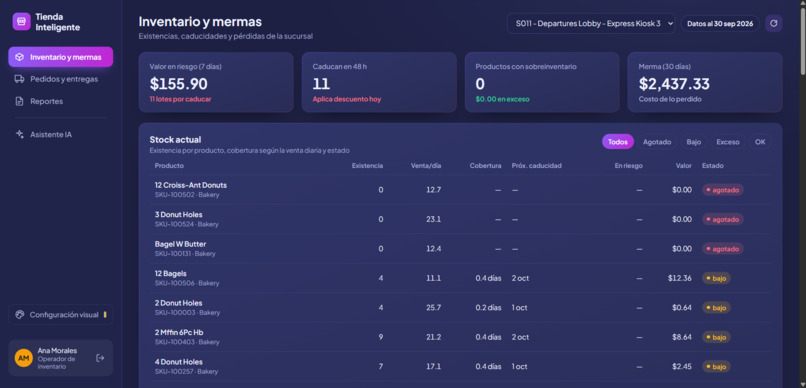Click the Stock actual heading
The image size is (806, 388).
175,140
